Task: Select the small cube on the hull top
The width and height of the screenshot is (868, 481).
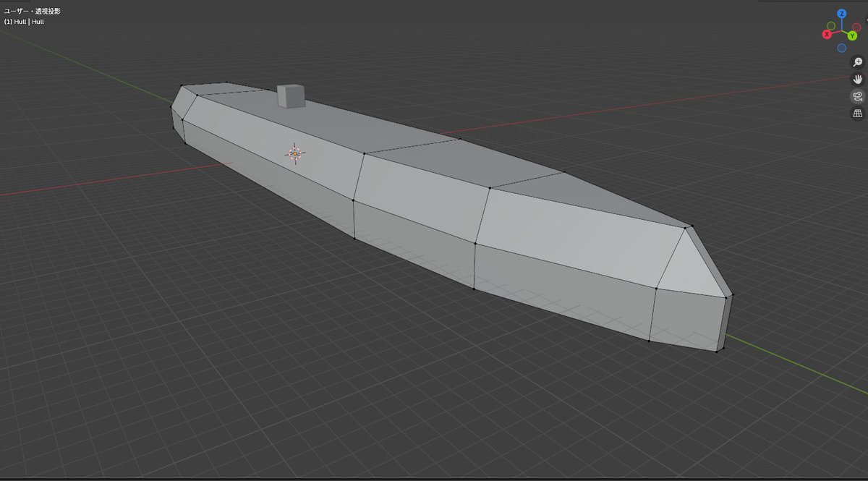Action: point(290,96)
